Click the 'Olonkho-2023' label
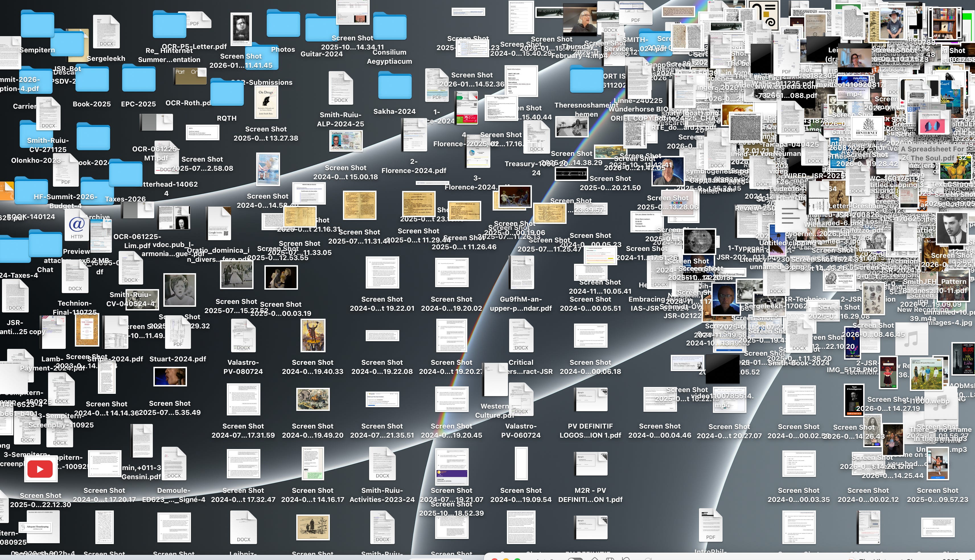 coord(36,160)
